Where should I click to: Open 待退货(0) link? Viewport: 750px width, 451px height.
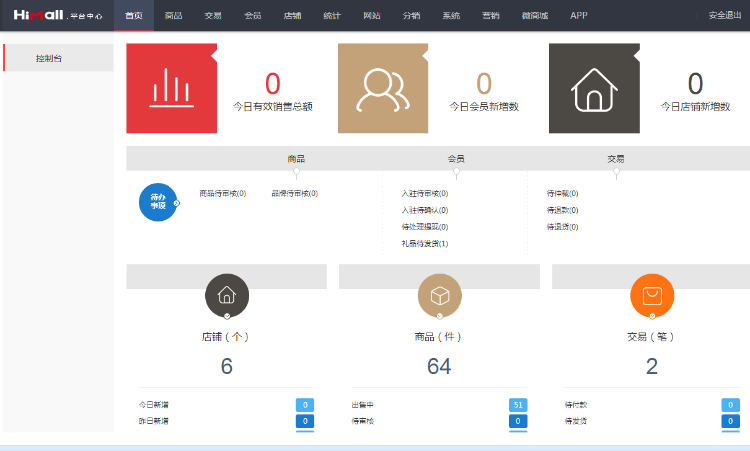click(562, 227)
